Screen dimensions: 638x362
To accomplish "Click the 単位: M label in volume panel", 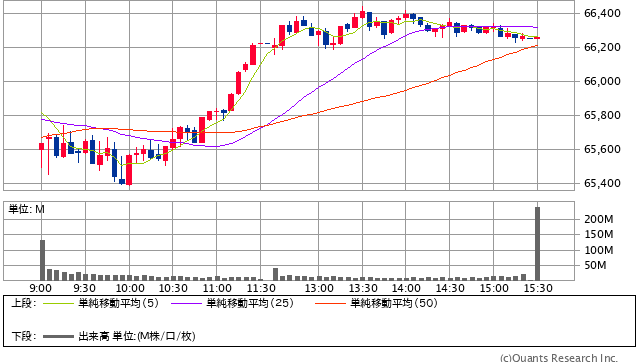I will click(27, 209).
